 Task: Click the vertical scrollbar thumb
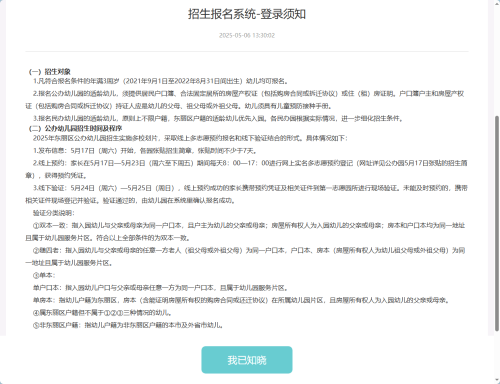click(x=497, y=223)
